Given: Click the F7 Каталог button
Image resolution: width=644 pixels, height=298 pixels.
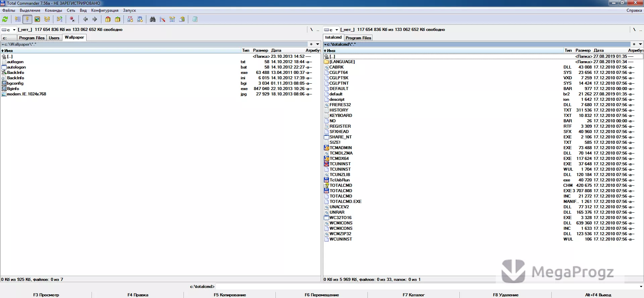Looking at the screenshot, I should (x=414, y=295).
